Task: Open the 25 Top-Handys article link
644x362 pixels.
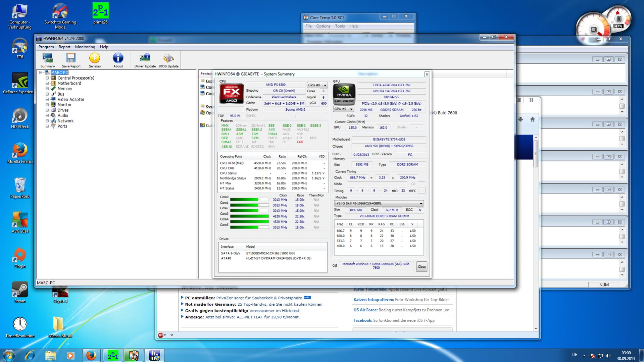Action: coord(280,304)
